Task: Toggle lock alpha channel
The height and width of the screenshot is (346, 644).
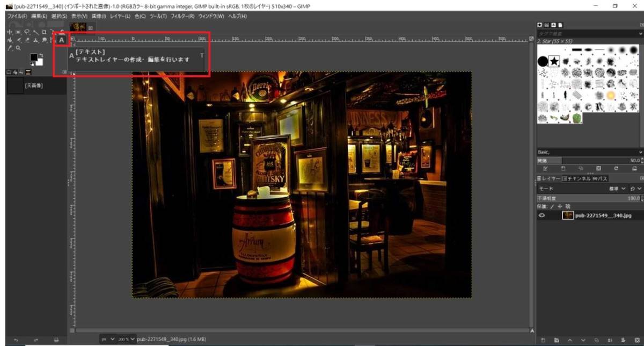Action: click(x=568, y=206)
